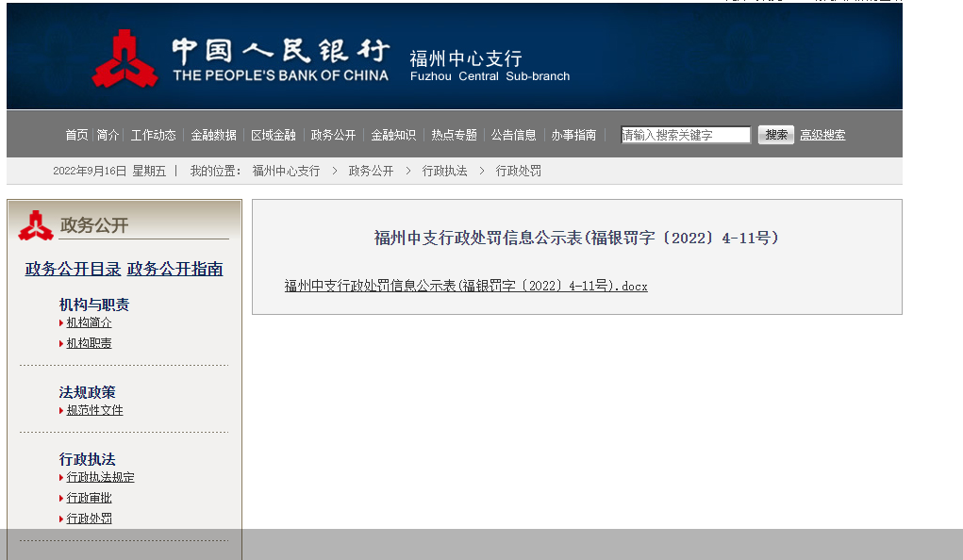Click the small logo icon in 政务公开 panel header
The width and height of the screenshot is (963, 560).
[x=35, y=226]
